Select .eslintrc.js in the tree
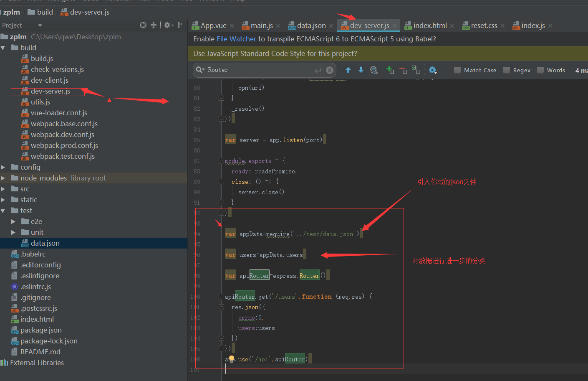This screenshot has height=381, width=588. coord(36,287)
